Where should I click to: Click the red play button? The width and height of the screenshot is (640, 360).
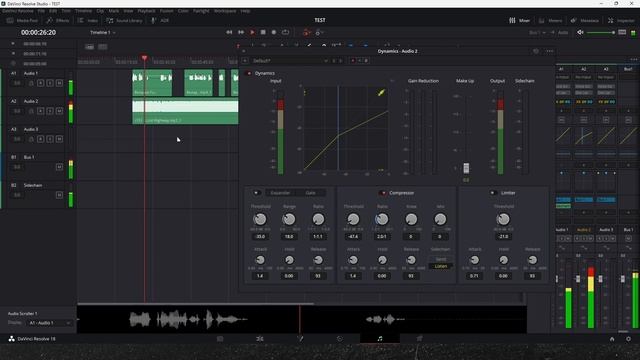click(252, 32)
